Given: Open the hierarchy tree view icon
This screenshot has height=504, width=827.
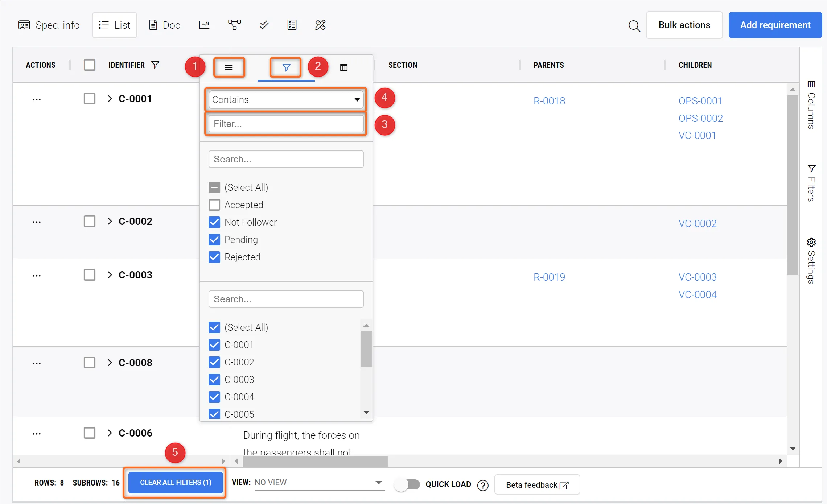Looking at the screenshot, I should click(234, 25).
